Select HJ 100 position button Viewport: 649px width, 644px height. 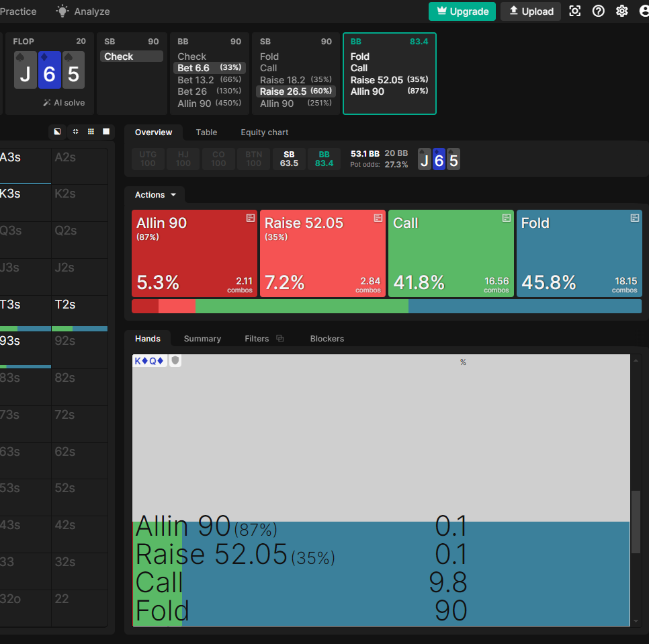(x=183, y=159)
